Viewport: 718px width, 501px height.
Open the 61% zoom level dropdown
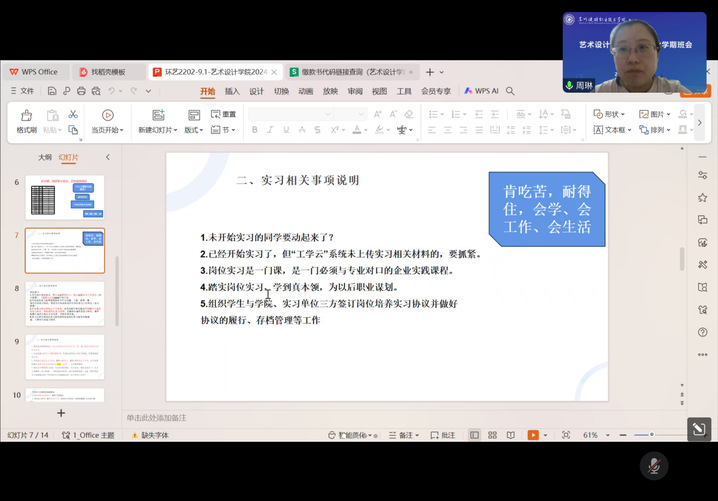pos(594,435)
